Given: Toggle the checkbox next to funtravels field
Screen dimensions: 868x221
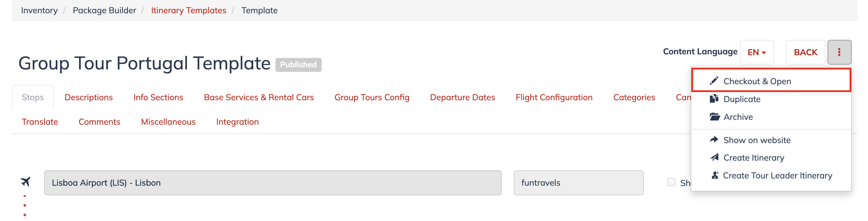Looking at the screenshot, I should click(671, 182).
